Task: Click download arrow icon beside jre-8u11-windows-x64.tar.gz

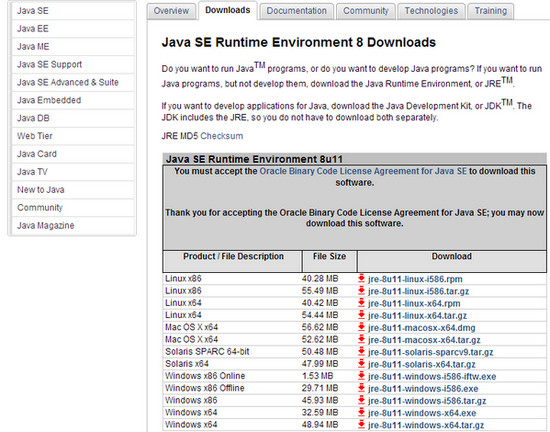Action: (x=361, y=425)
